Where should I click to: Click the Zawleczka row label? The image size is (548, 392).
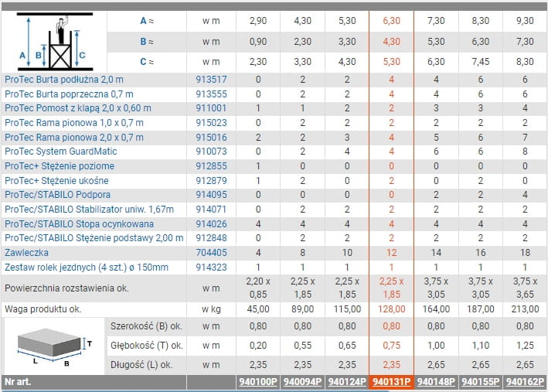click(x=26, y=253)
